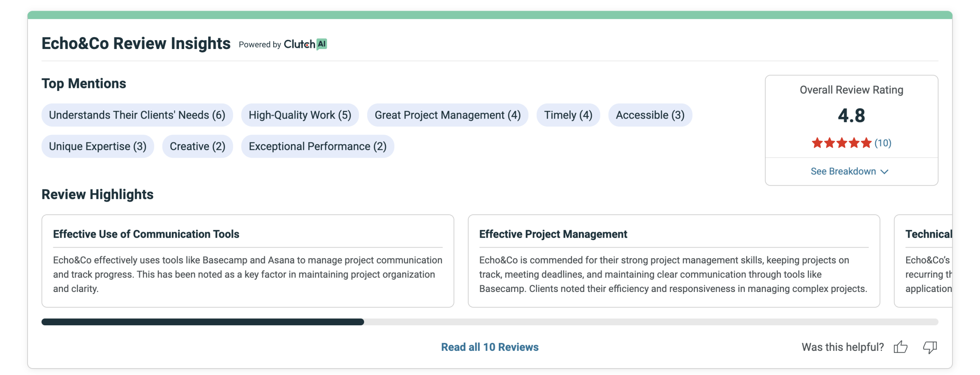Click the Timely (4) mention chip
980x375 pixels.
click(568, 115)
